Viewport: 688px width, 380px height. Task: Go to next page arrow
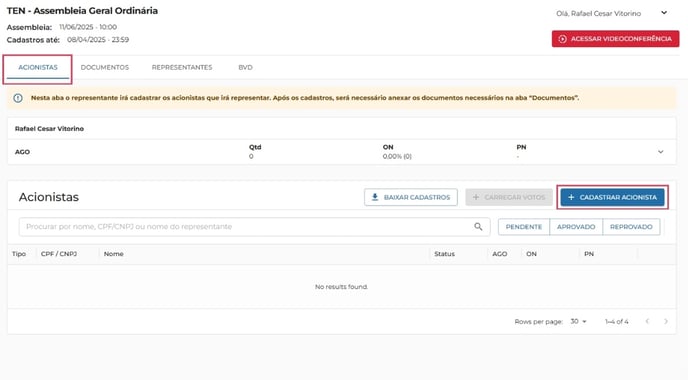click(x=666, y=322)
